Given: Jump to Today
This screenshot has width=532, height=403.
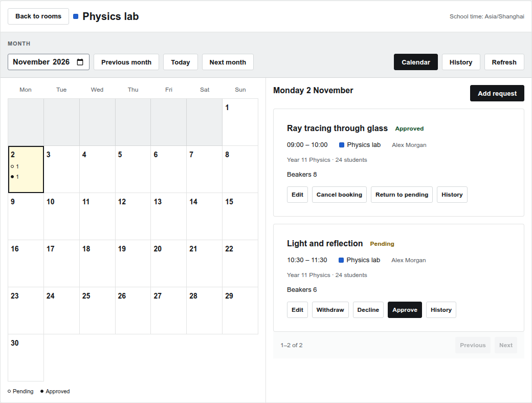Looking at the screenshot, I should (181, 62).
